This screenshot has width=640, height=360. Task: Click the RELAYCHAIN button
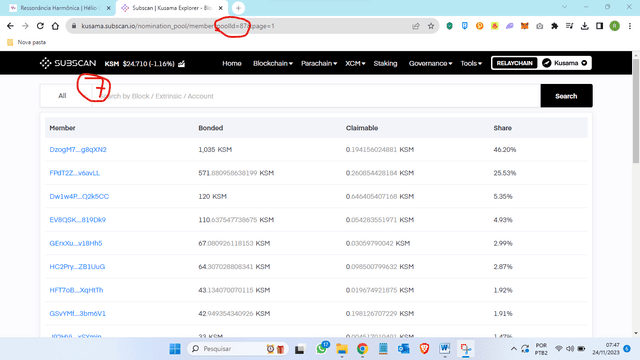[x=514, y=63]
